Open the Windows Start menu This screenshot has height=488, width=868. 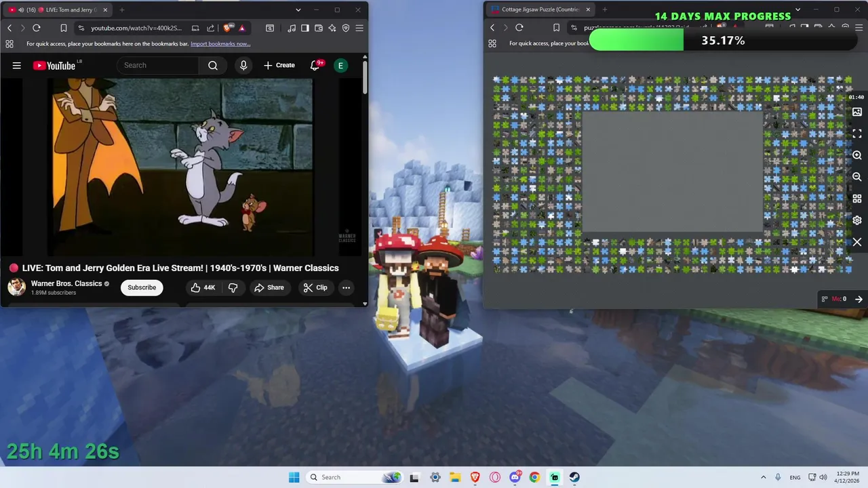[x=294, y=477]
